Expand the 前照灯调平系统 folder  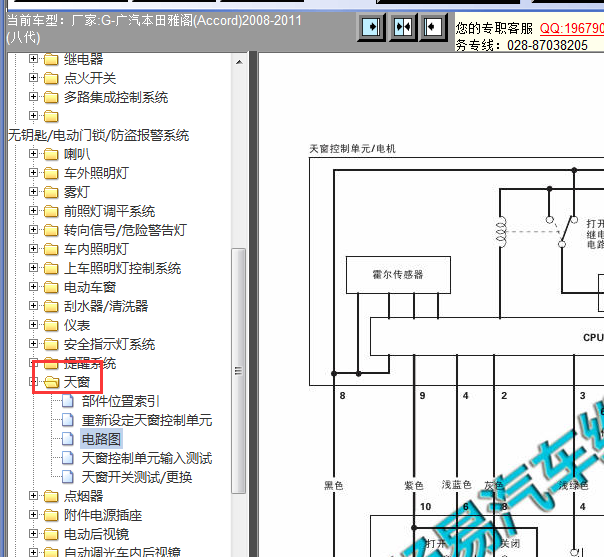34,211
